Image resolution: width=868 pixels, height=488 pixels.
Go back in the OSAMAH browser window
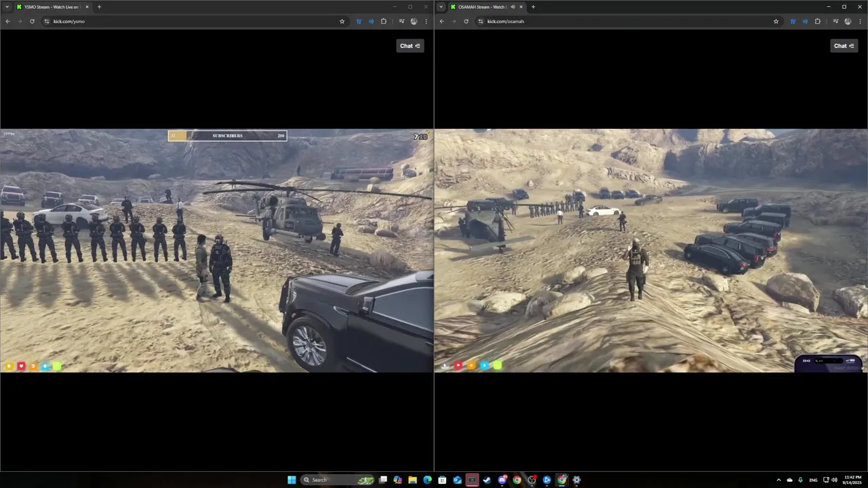[x=441, y=21]
